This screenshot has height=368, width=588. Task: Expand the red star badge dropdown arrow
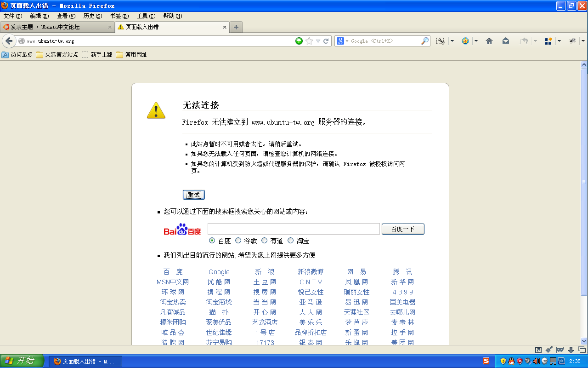tap(476, 41)
